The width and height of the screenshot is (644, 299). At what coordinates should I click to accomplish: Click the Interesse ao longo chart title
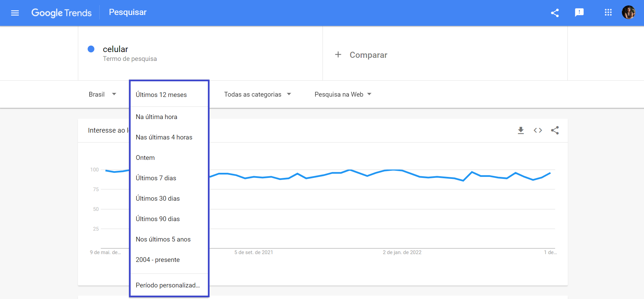pyautogui.click(x=109, y=130)
